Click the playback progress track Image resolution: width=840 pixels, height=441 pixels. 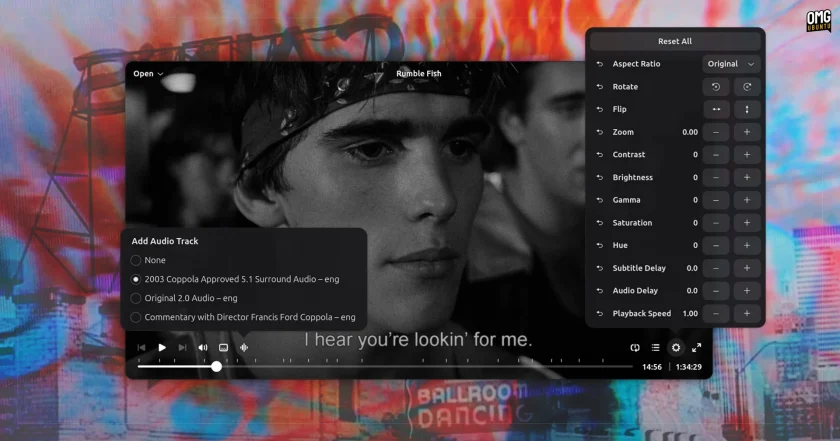click(x=385, y=367)
